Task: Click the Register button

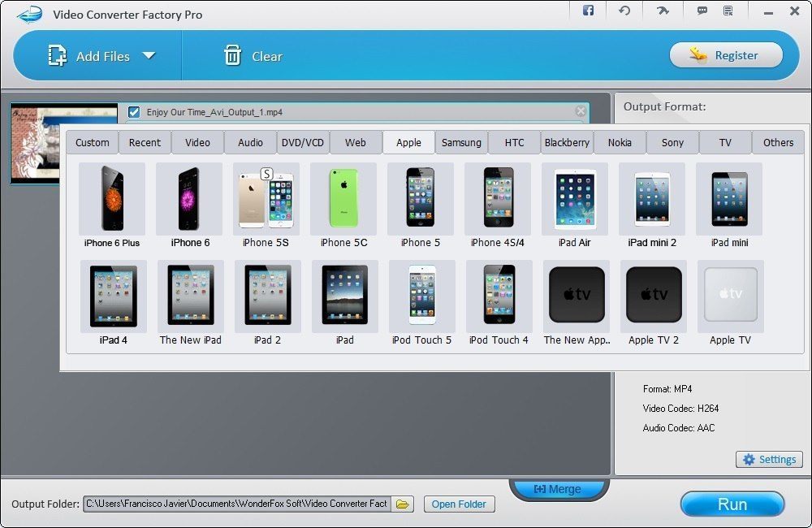Action: (726, 55)
